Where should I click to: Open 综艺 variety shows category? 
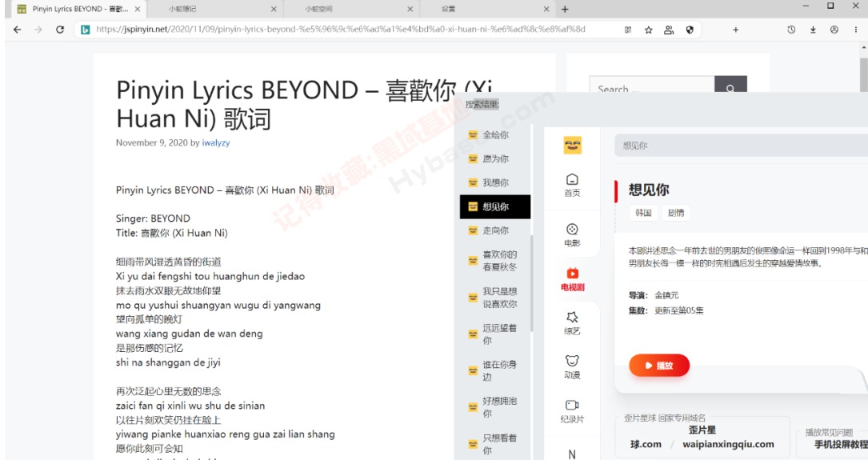(572, 323)
